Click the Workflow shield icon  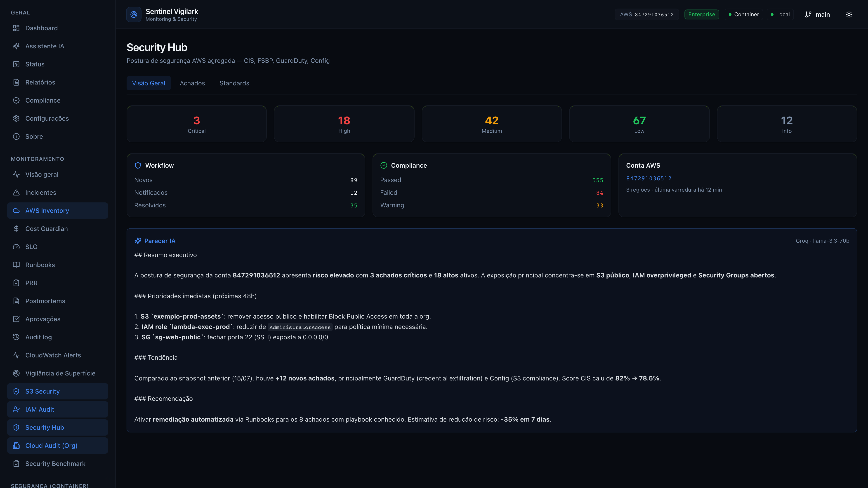(137, 165)
